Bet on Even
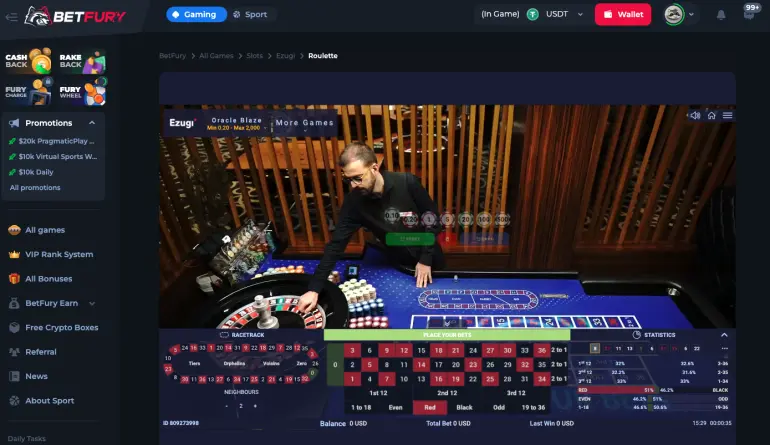Viewport: 770px width, 445px height. click(395, 407)
